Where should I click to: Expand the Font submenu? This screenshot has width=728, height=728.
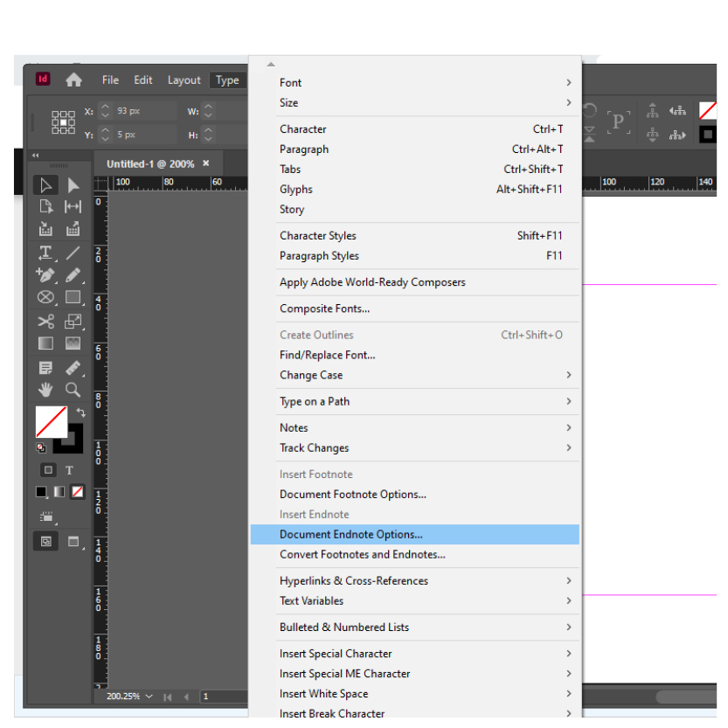click(x=414, y=83)
